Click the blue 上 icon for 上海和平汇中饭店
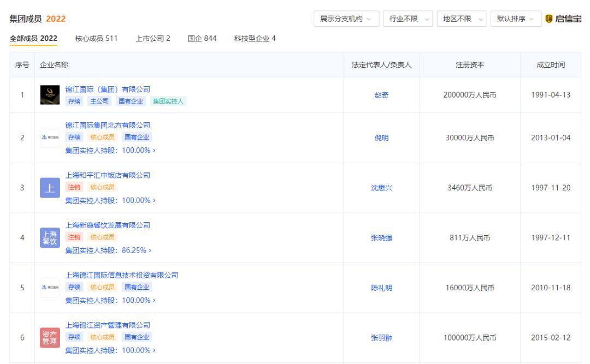The image size is (590, 364). (x=50, y=187)
